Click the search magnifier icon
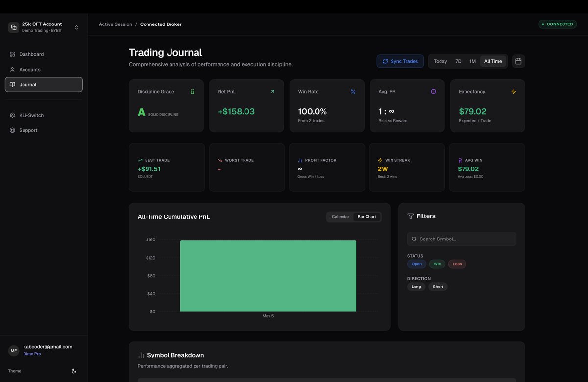The height and width of the screenshot is (382, 588). [414, 239]
